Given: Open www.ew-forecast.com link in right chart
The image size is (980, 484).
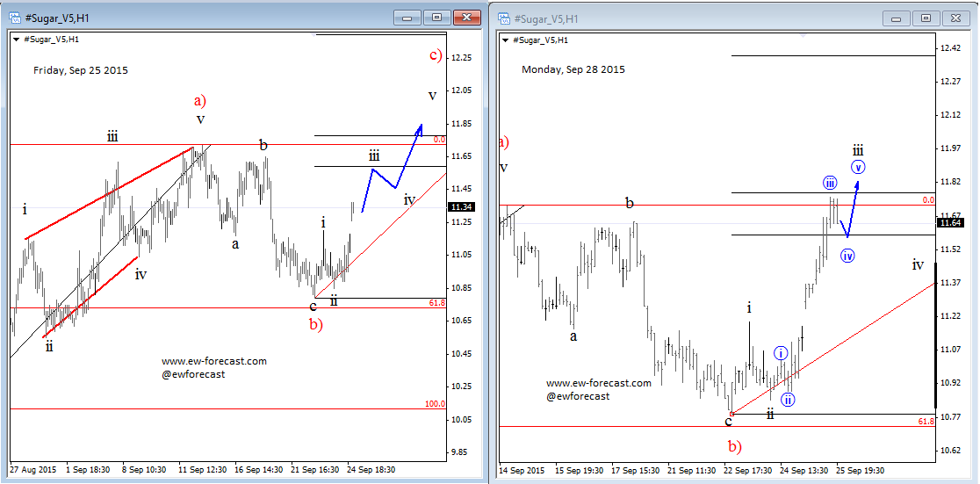Looking at the screenshot, I should point(598,383).
